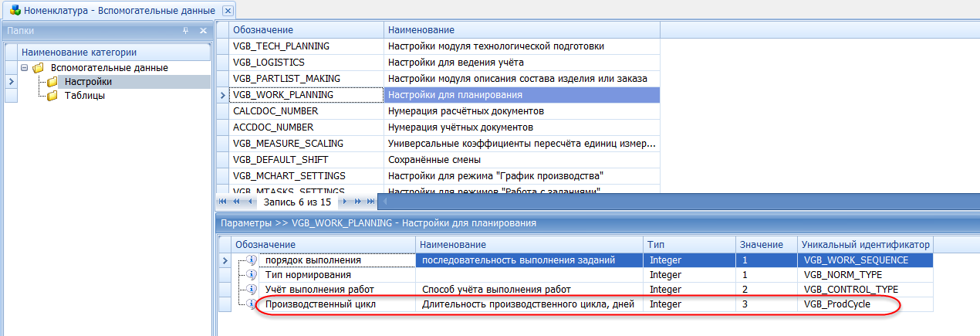
Task: Go to the previous record in the navigator
Action: tap(250, 202)
